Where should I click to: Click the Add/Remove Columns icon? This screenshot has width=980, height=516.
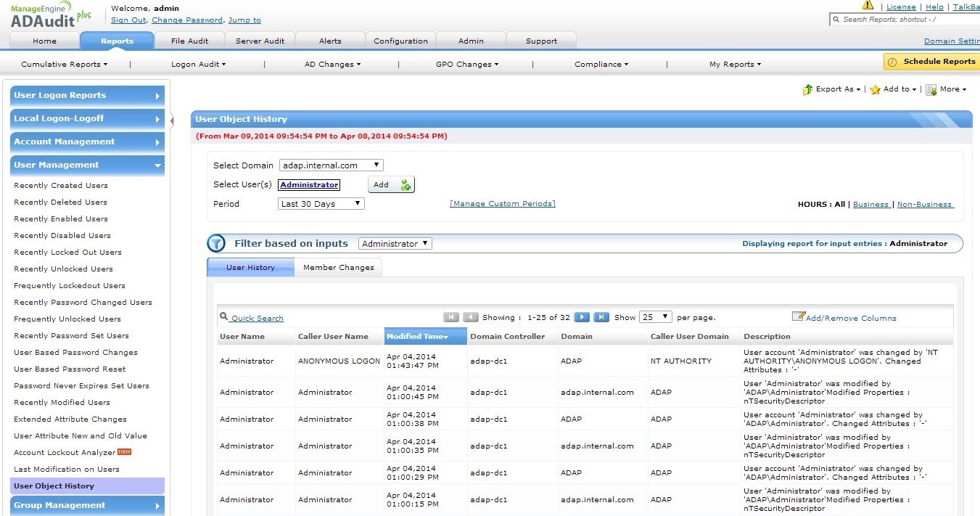798,316
